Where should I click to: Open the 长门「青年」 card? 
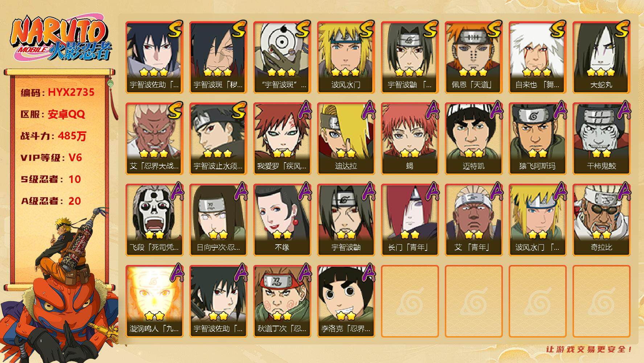coord(410,220)
